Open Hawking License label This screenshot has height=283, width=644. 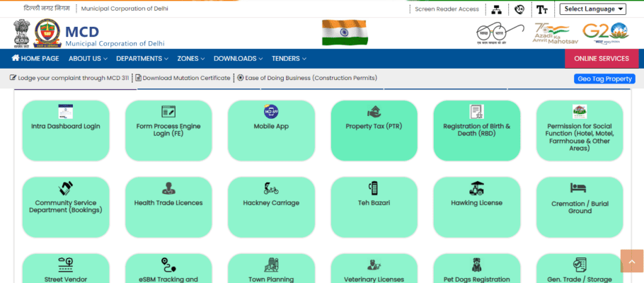477,203
